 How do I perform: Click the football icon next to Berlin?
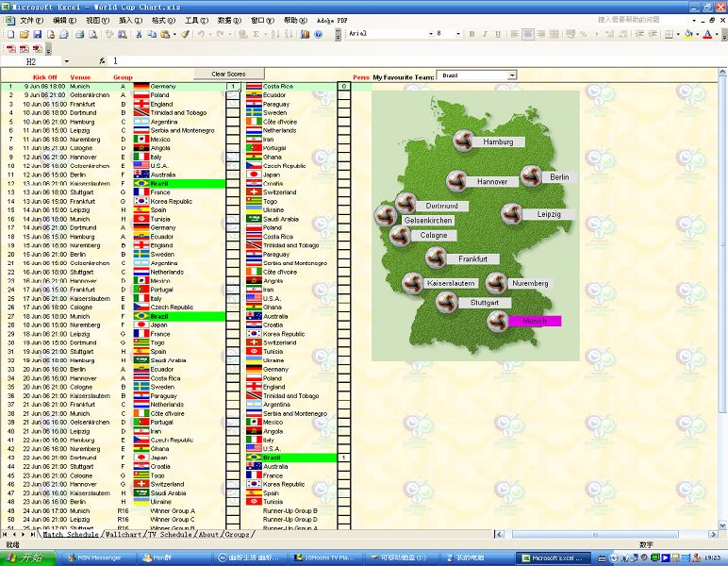[x=531, y=175]
